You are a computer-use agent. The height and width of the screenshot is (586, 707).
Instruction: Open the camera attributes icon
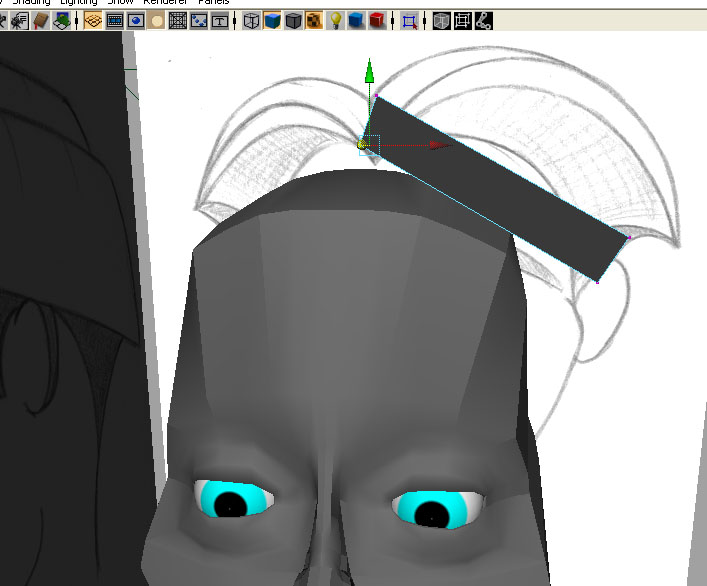point(19,21)
